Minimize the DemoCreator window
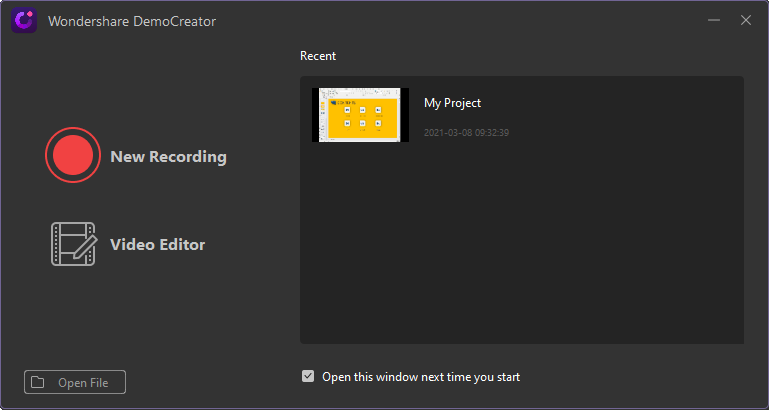 [x=714, y=20]
